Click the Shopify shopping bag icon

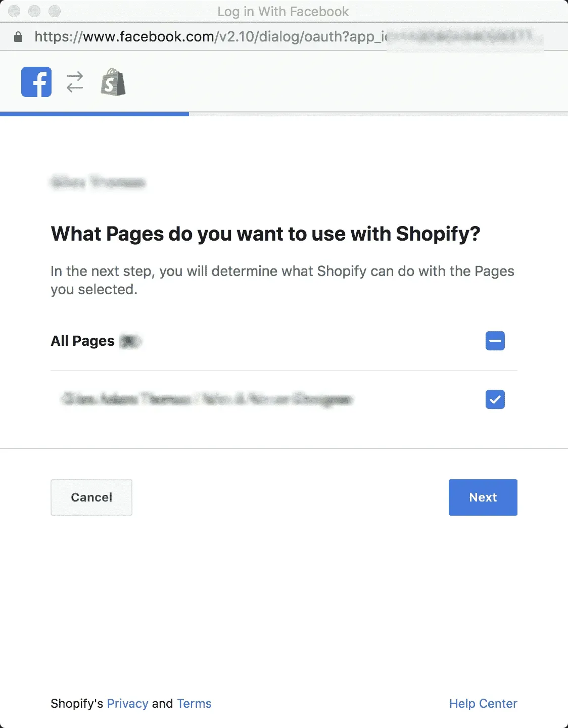point(113,82)
